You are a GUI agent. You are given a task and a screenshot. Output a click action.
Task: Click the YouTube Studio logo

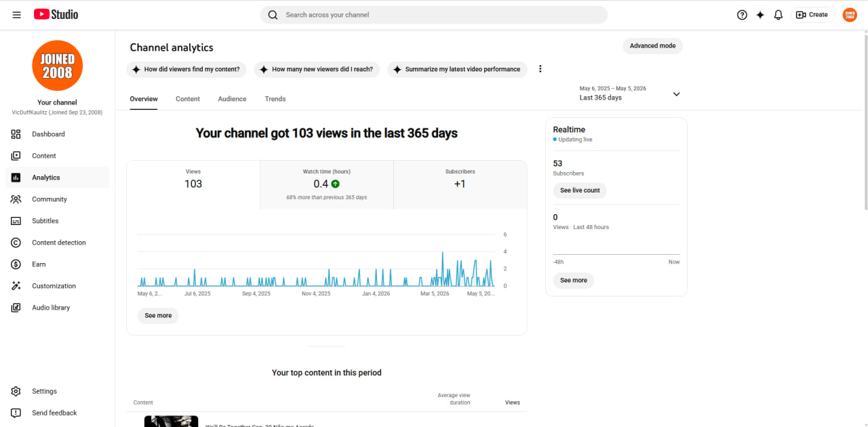click(56, 14)
